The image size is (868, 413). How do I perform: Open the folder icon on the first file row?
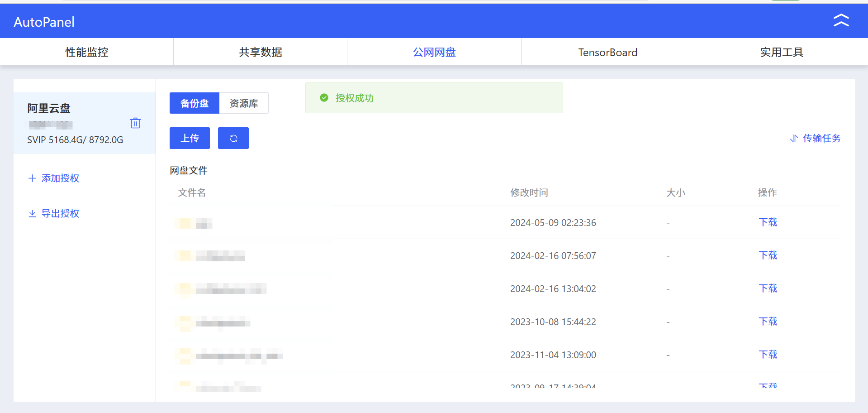click(183, 223)
